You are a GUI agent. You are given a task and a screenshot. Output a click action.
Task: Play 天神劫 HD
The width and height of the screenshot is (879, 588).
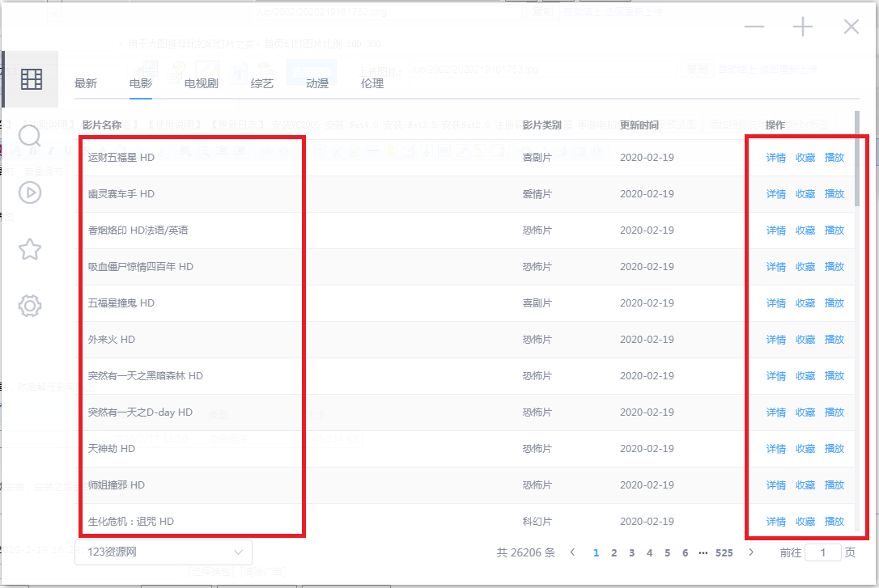tap(834, 449)
